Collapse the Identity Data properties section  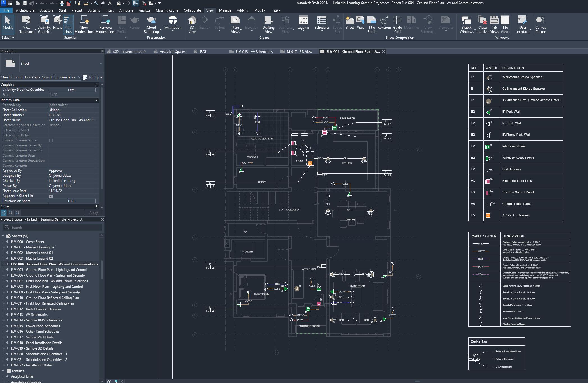pyautogui.click(x=97, y=100)
